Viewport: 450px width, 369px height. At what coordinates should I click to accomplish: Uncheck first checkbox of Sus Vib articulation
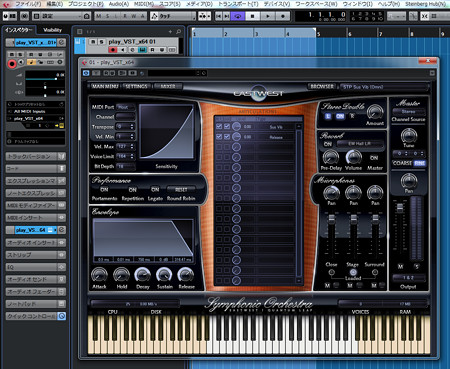(x=219, y=126)
